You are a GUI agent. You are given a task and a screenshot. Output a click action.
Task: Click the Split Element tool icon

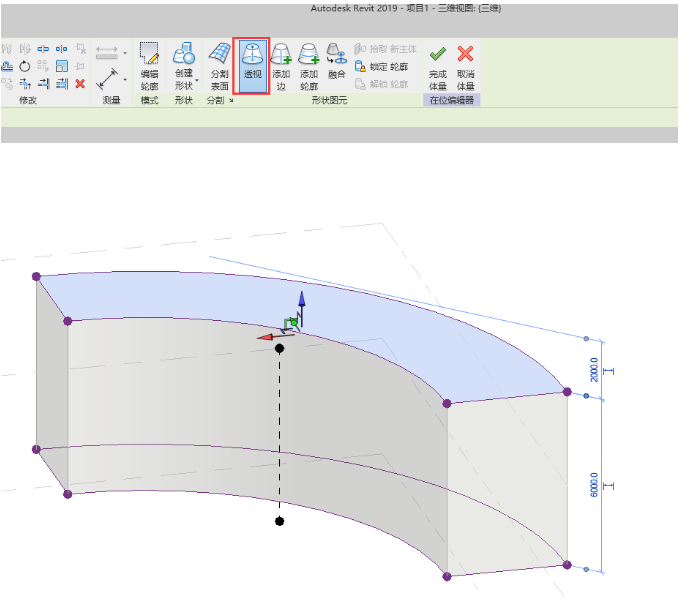pyautogui.click(x=44, y=49)
